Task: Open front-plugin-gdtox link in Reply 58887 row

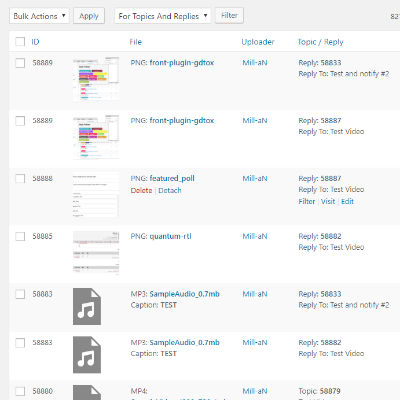Action: [182, 121]
